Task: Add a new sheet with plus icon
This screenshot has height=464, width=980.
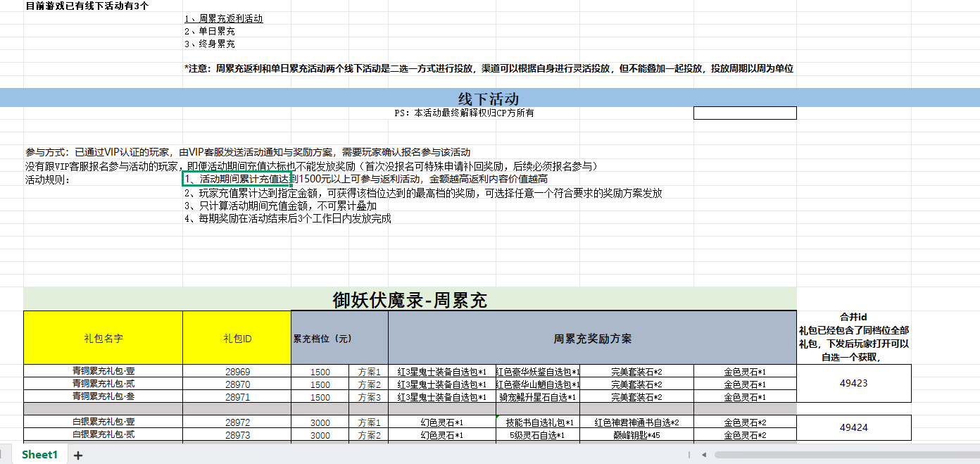Action: (x=78, y=456)
